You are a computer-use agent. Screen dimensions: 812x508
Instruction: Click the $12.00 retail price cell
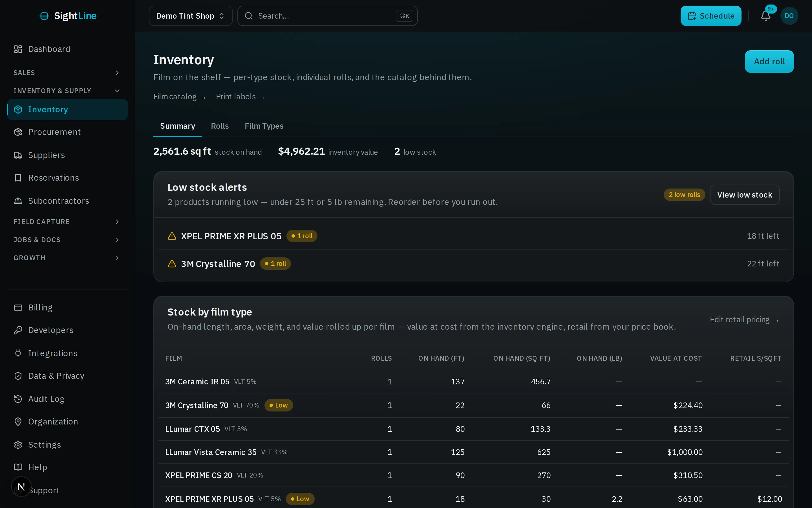coord(769,499)
